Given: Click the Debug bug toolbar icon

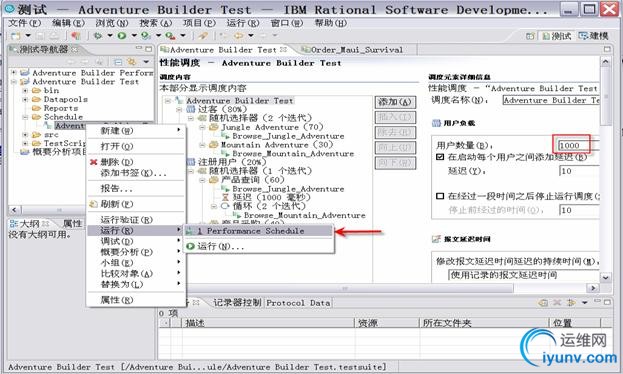Looking at the screenshot, I should pos(97,36).
